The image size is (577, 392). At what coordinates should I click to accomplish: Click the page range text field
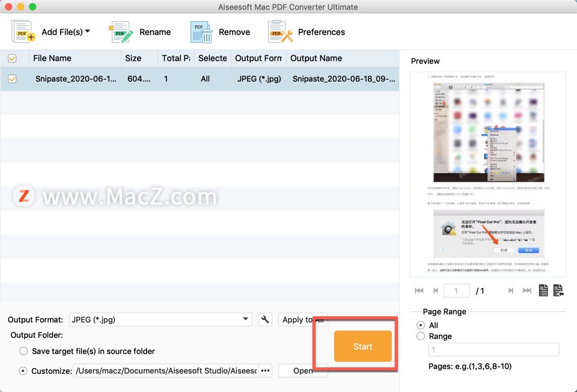click(x=494, y=349)
